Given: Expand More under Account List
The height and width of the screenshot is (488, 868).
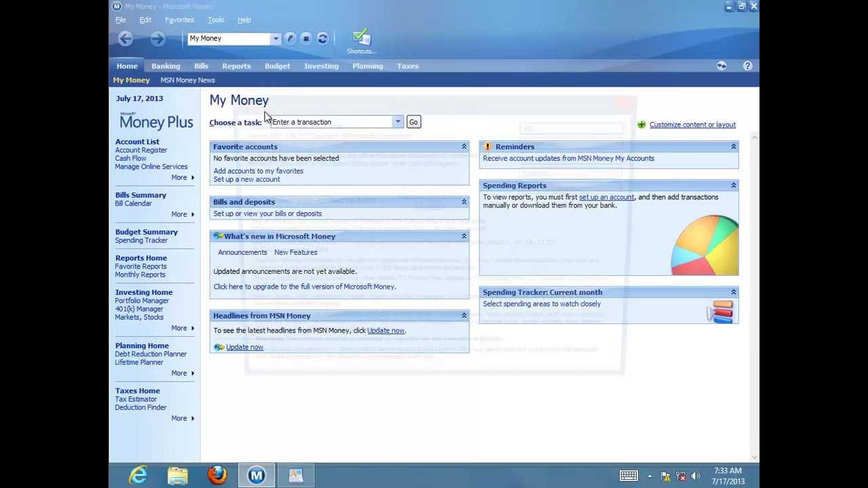Looking at the screenshot, I should 183,178.
